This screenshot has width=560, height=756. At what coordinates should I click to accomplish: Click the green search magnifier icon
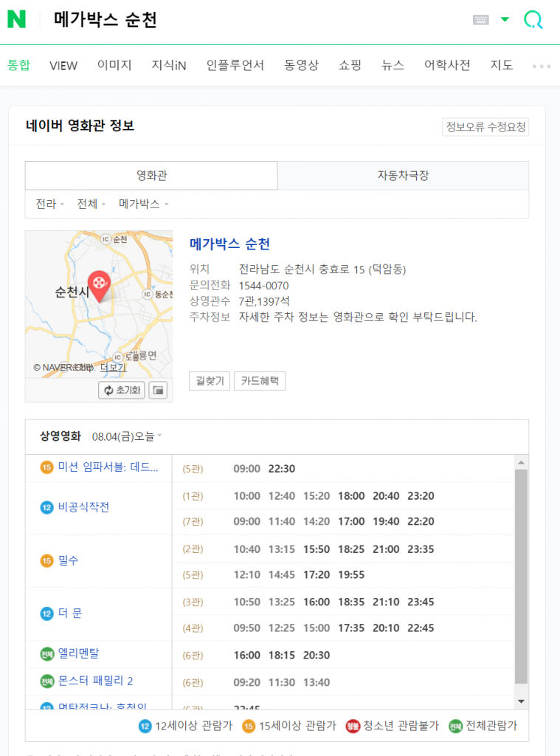coord(533,20)
